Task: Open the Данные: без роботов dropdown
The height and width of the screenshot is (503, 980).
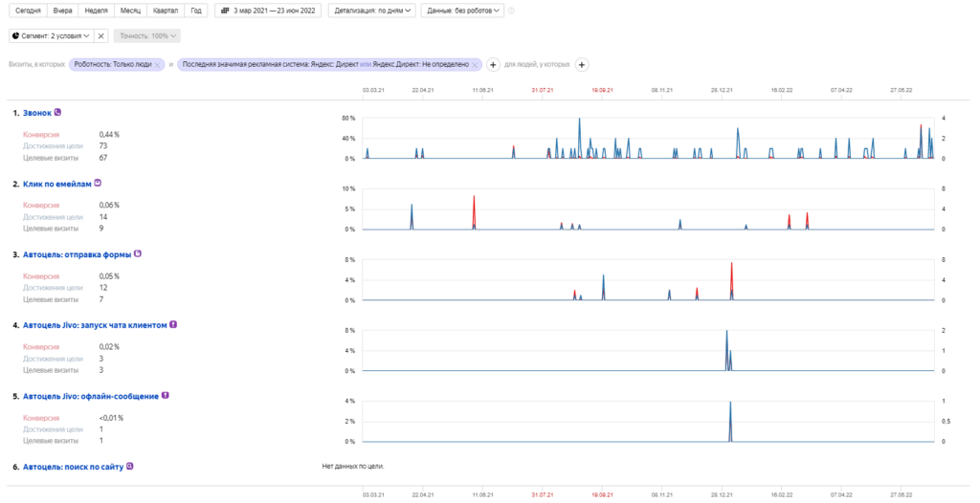Action: [x=462, y=11]
